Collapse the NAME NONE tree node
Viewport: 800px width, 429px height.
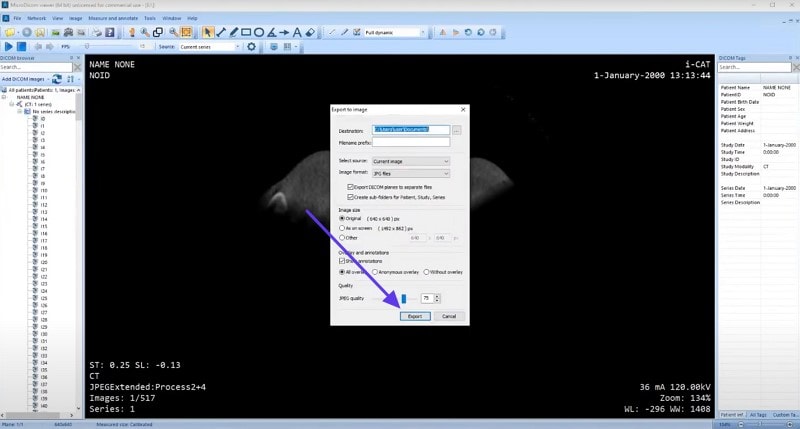4,97
